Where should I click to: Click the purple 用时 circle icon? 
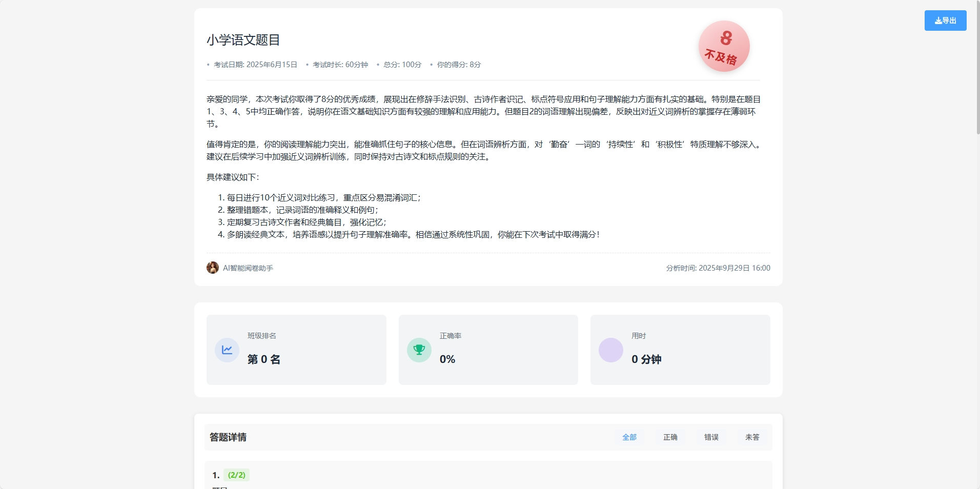tap(611, 350)
